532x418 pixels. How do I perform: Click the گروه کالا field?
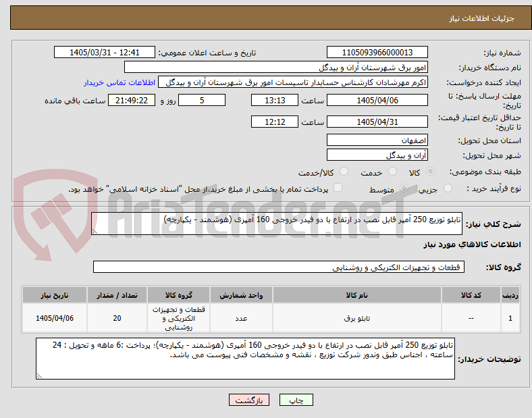tap(279, 267)
